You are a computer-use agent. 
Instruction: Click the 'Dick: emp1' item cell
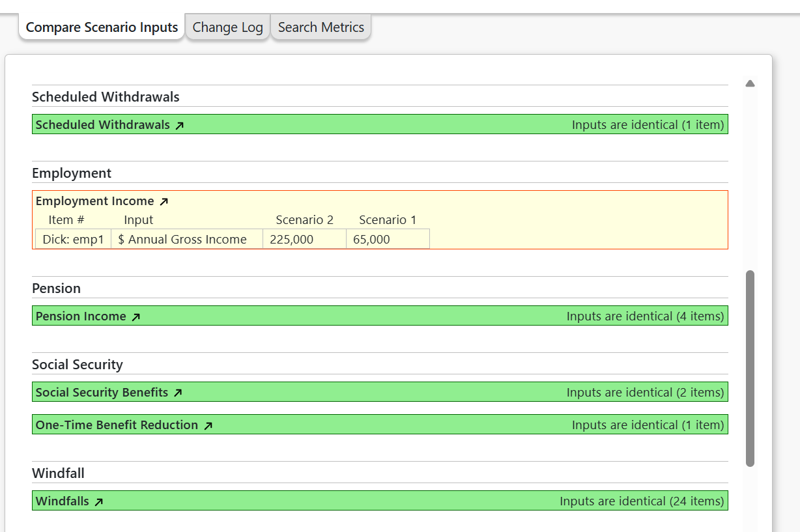73,239
